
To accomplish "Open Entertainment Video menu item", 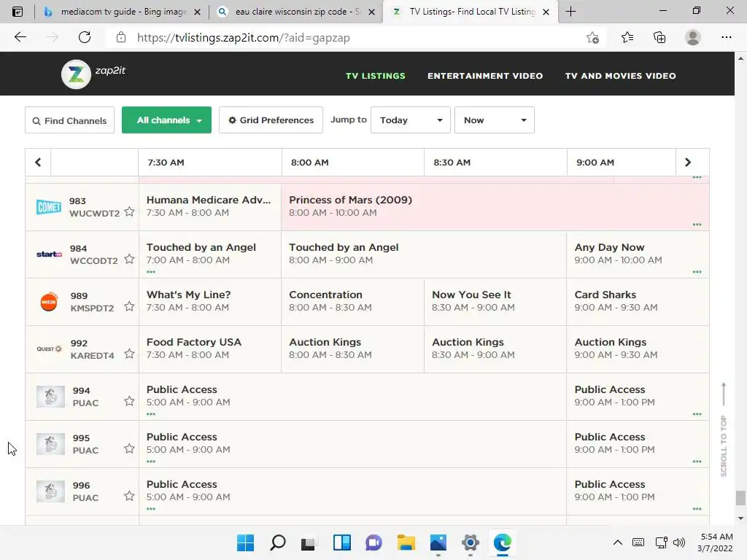I will click(485, 76).
